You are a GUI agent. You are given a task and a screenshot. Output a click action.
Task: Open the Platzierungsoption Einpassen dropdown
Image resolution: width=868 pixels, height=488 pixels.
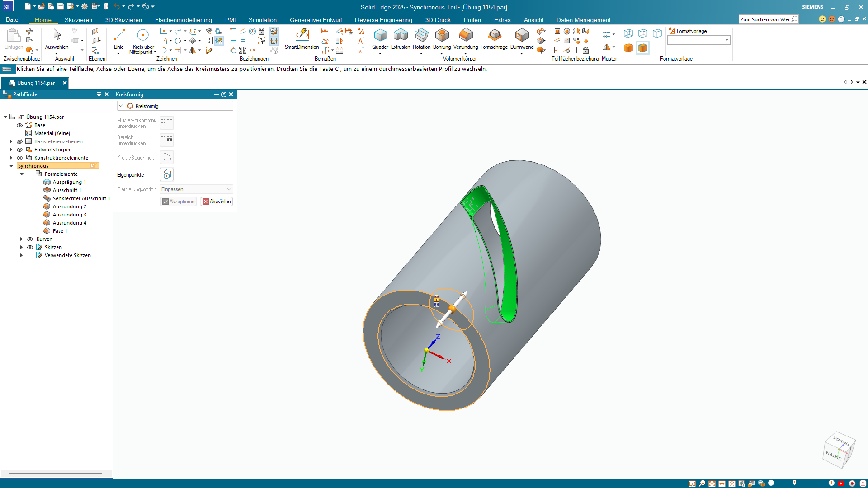pyautogui.click(x=196, y=189)
